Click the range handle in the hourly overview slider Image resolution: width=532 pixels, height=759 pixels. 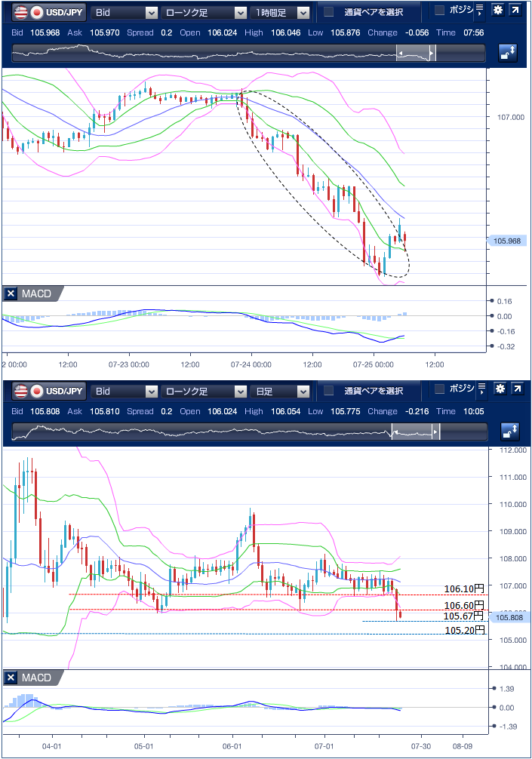click(416, 54)
